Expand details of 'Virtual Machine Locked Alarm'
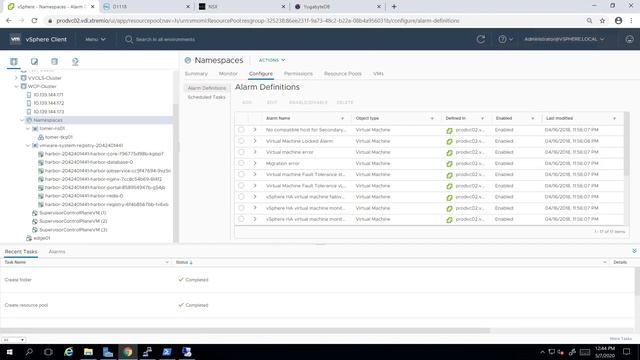This screenshot has height=360, width=640. 255,141
